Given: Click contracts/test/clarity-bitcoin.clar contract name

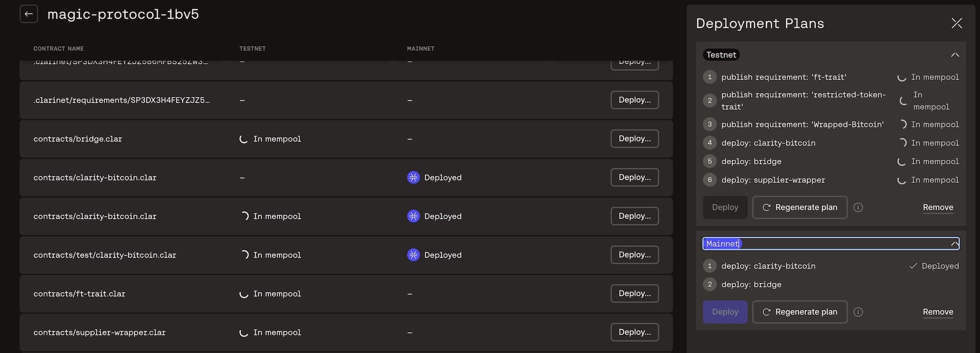Looking at the screenshot, I should (x=104, y=255).
